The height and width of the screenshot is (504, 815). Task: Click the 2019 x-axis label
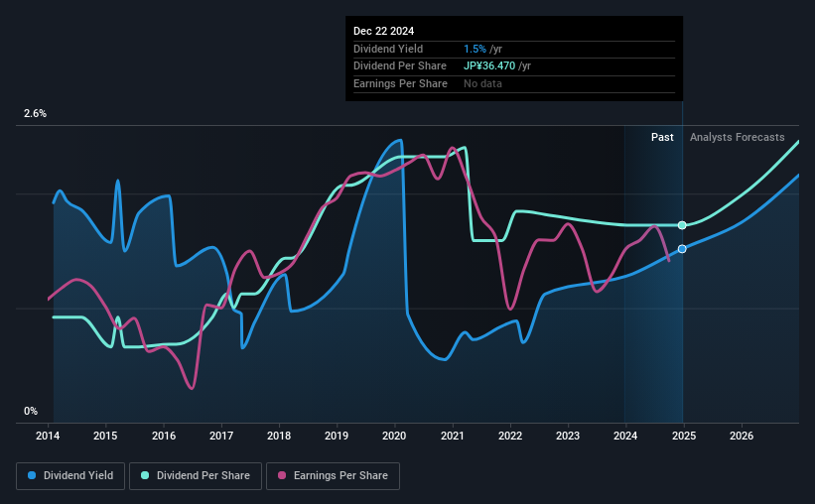(337, 436)
